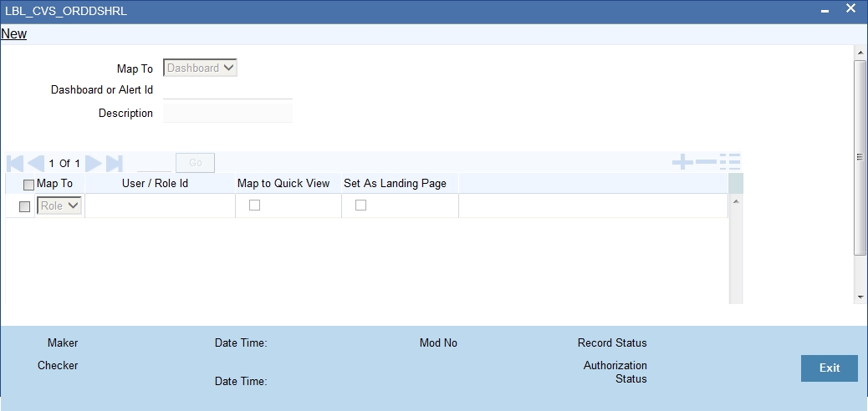Tick the select-all checkbox in grid header
This screenshot has width=868, height=411.
[28, 185]
